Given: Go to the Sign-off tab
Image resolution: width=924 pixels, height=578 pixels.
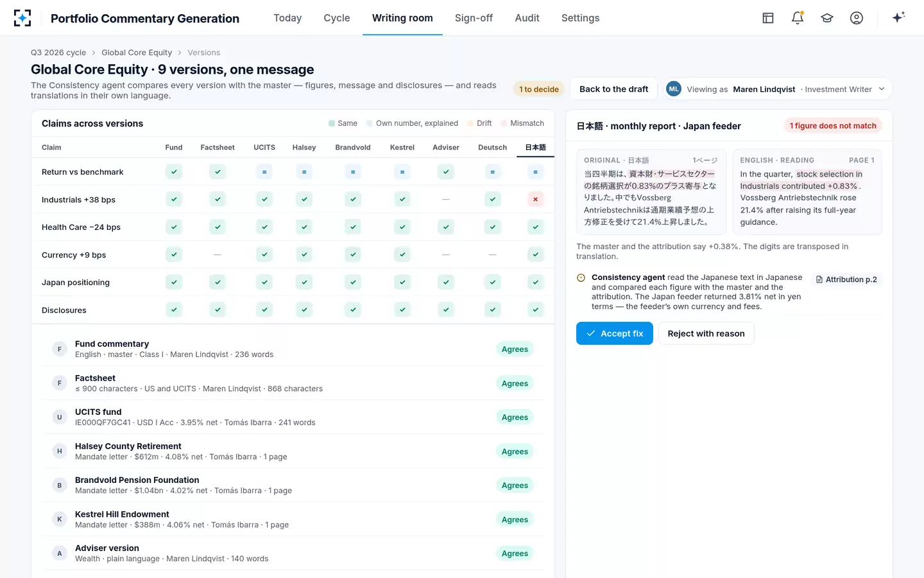Looking at the screenshot, I should click(x=474, y=18).
